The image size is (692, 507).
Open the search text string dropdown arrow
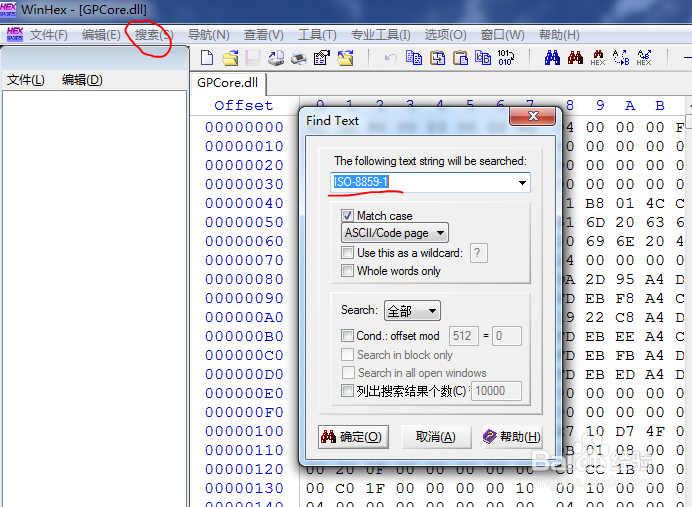pyautogui.click(x=522, y=182)
